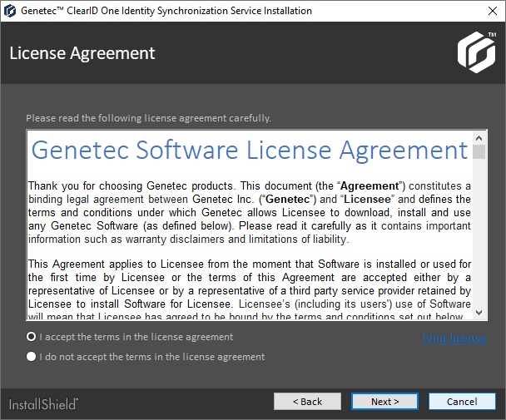Click the license scrollbar thumb
The image size is (506, 420).
pyautogui.click(x=479, y=151)
